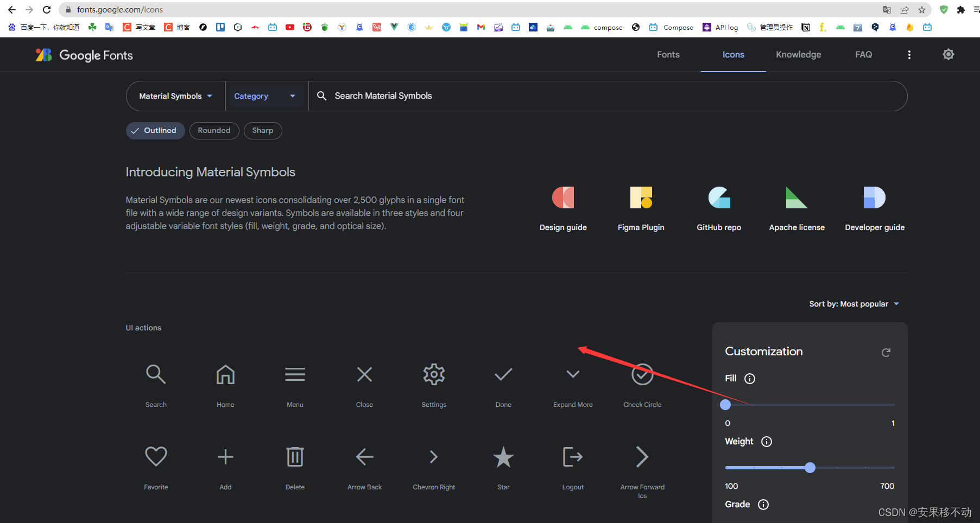Screen dimensions: 980x523
Task: Select the Rounded style chip
Action: pyautogui.click(x=214, y=131)
